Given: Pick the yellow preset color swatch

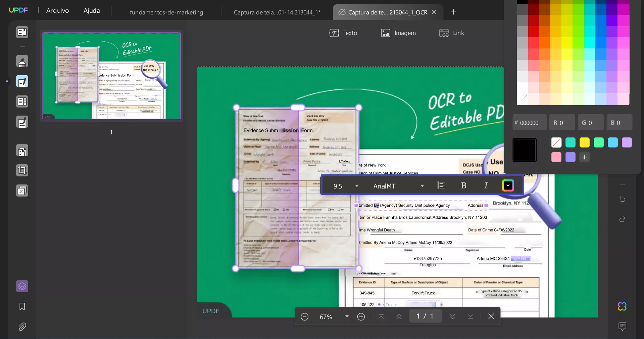Looking at the screenshot, I should [x=584, y=142].
